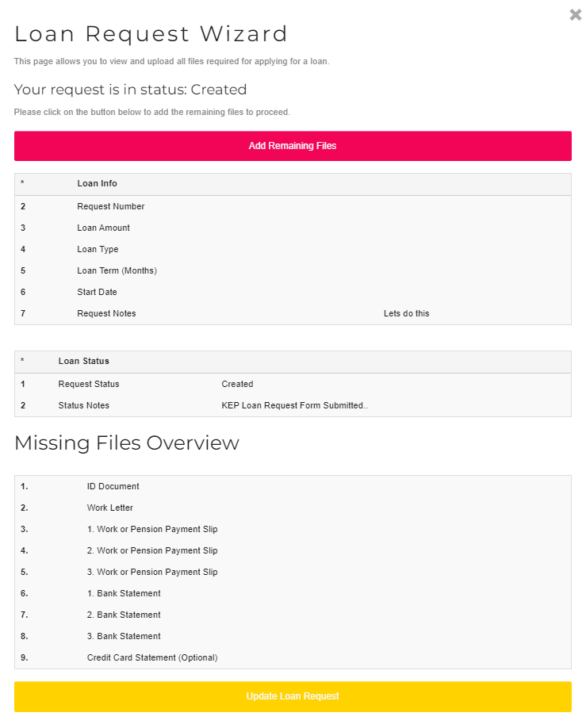
Task: Click the Credit Card Statement (Optional) entry
Action: pos(152,657)
